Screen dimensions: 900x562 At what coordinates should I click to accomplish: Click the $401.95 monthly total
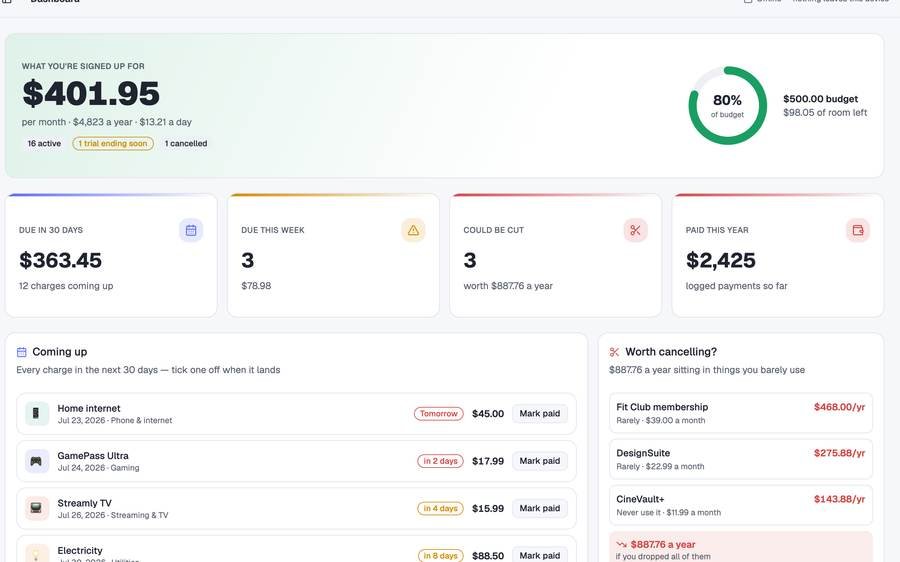pos(91,94)
